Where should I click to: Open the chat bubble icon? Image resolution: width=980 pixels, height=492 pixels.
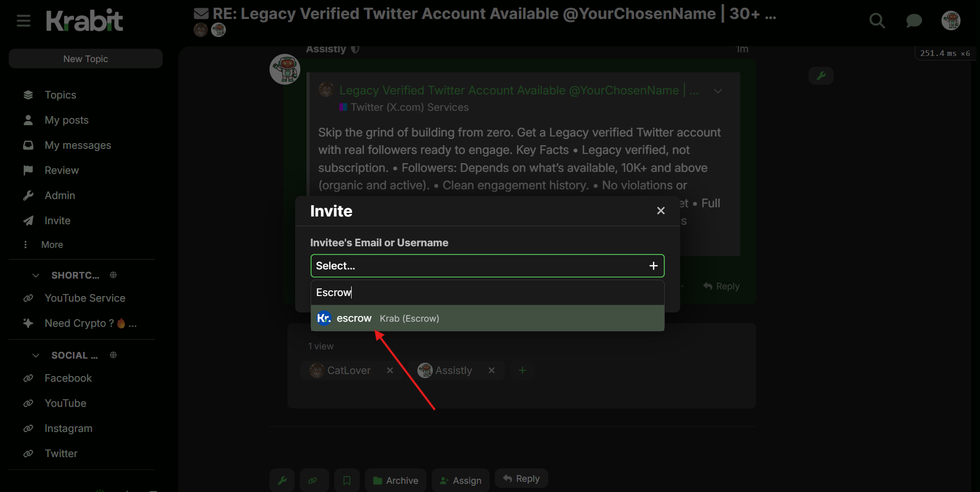914,21
